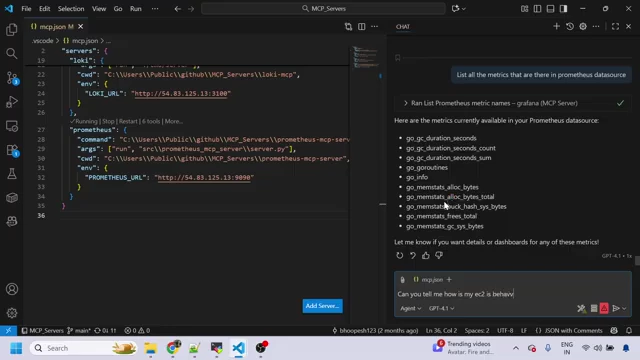This screenshot has height=360, width=640.
Task: Open the Search view in activity bar
Action: (x=12, y=53)
